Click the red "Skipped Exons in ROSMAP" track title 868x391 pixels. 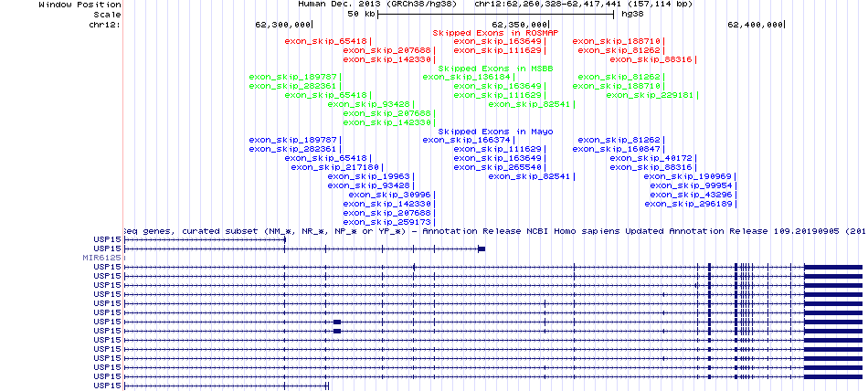495,32
